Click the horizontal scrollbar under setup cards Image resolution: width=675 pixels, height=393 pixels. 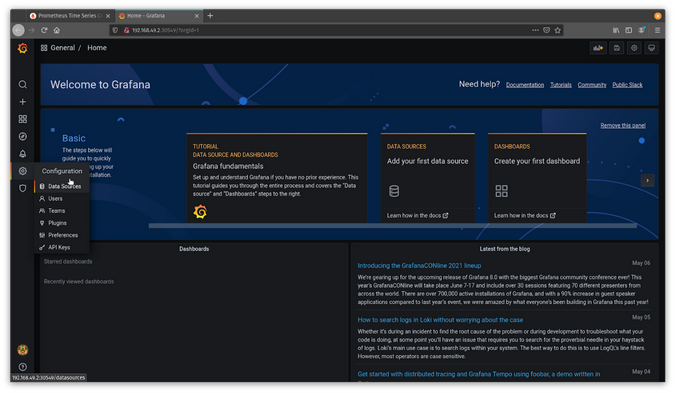pos(393,226)
